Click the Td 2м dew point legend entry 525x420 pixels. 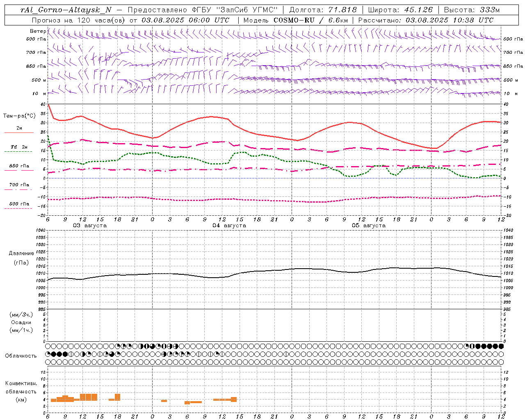click(19, 147)
